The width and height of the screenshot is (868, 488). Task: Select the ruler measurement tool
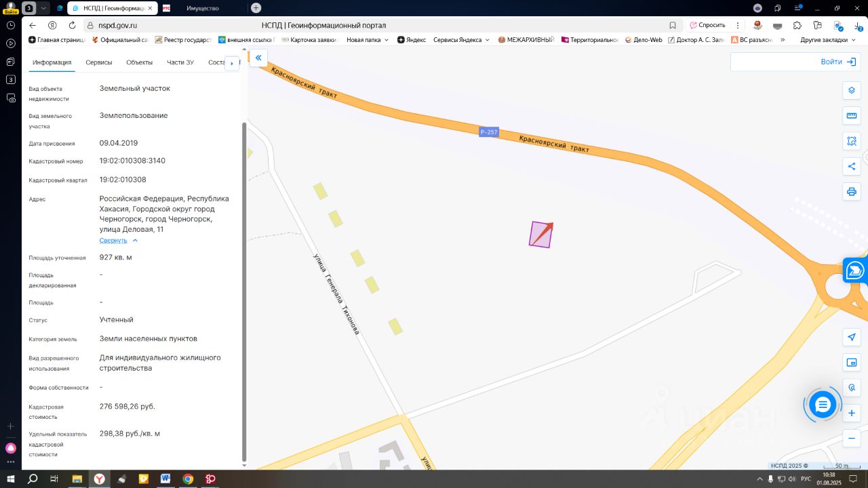click(x=852, y=116)
